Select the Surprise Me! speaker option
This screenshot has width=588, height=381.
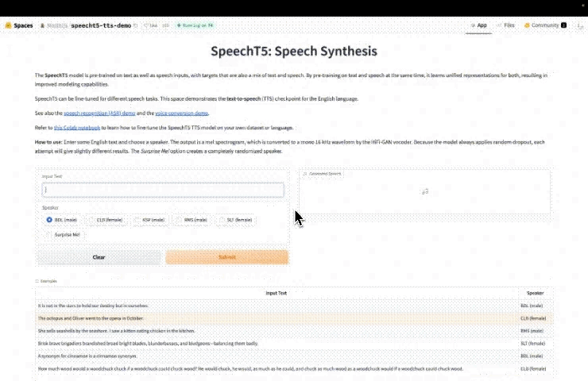(63, 234)
